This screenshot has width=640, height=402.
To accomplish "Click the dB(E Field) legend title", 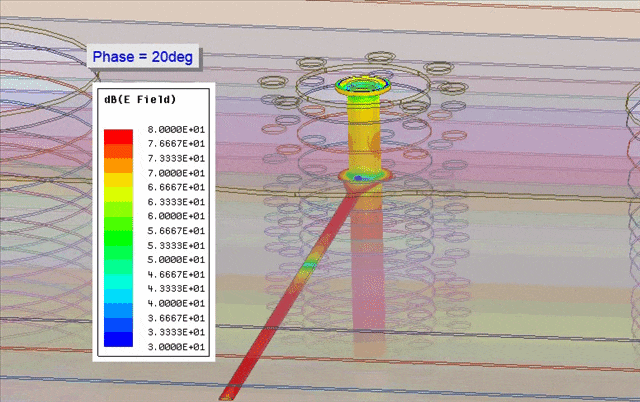I will 140,99.
